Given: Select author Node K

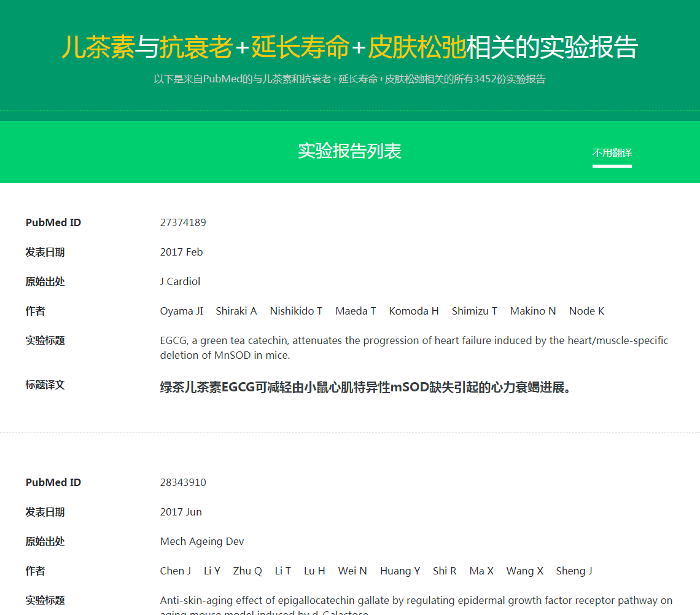Looking at the screenshot, I should (x=586, y=311).
